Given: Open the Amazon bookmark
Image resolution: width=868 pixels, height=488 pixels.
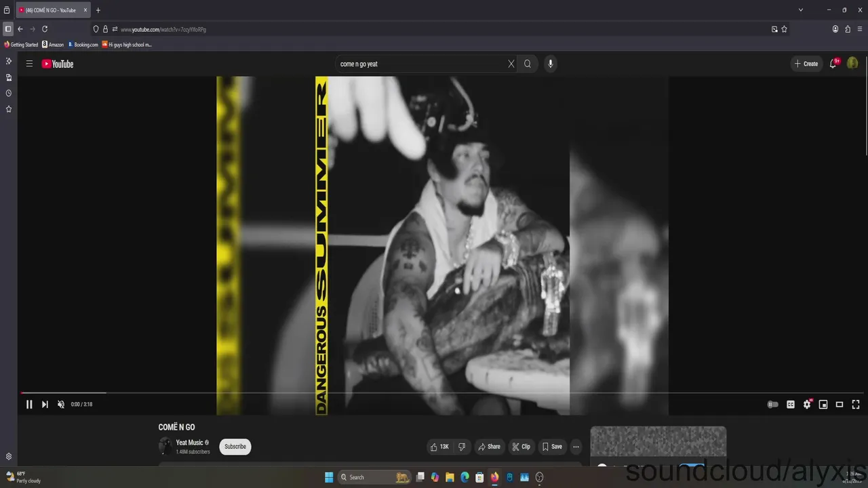Looking at the screenshot, I should coord(53,45).
